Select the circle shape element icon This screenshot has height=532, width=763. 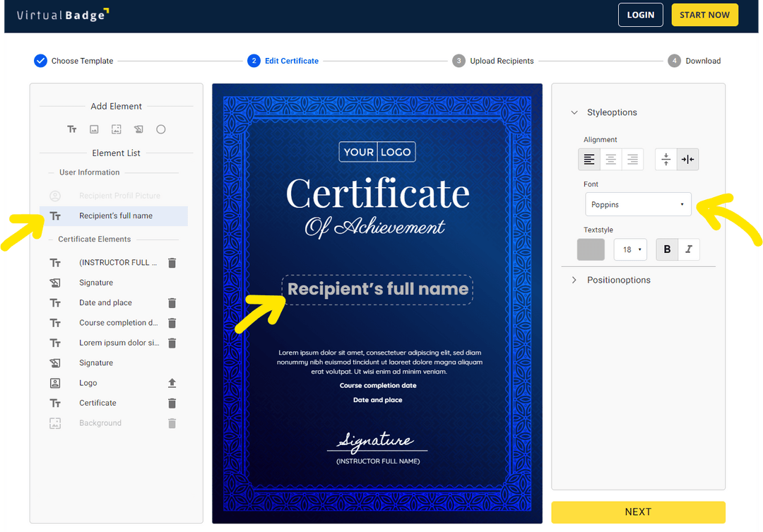(161, 129)
